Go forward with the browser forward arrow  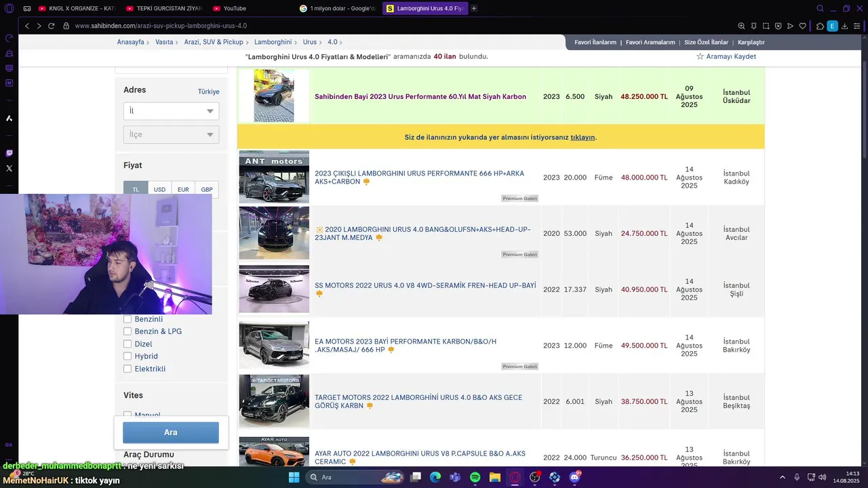(39, 26)
